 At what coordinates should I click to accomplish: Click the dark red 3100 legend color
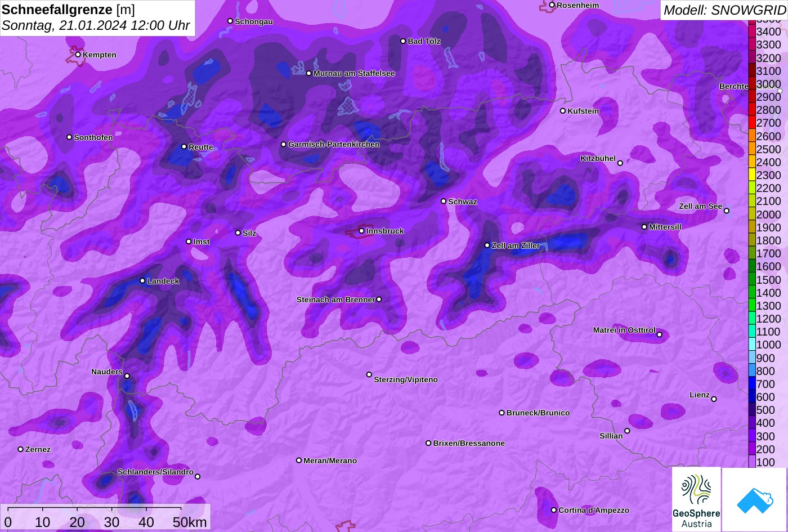pos(751,71)
